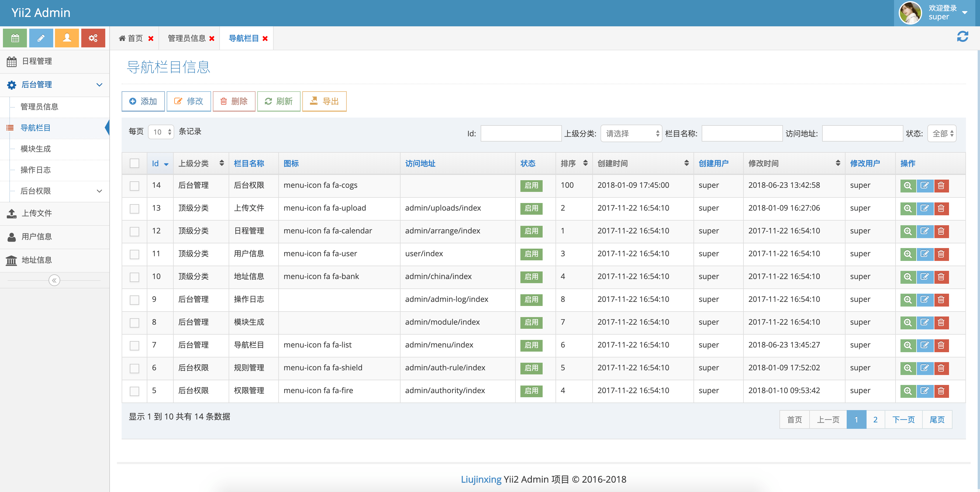Screen dimensions: 980x492
Task: Refresh the page using top-right refresh icon
Action: click(963, 37)
